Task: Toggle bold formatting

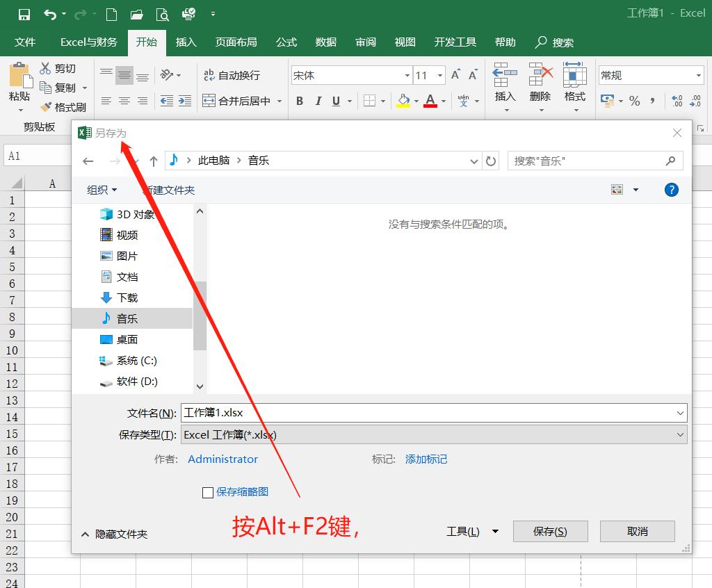Action: click(299, 100)
